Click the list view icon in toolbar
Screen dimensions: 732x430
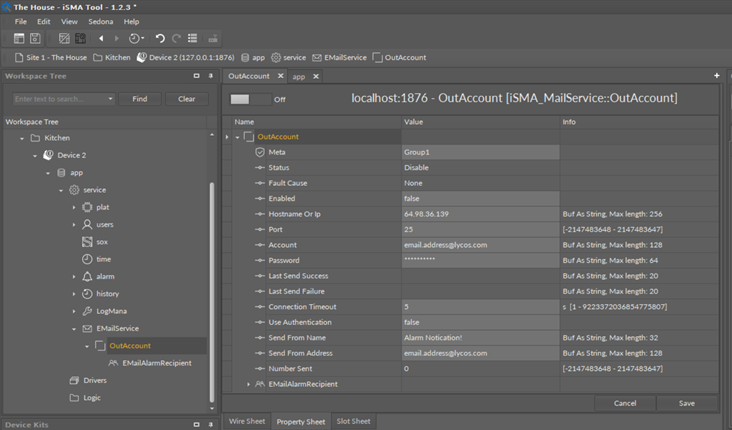193,38
